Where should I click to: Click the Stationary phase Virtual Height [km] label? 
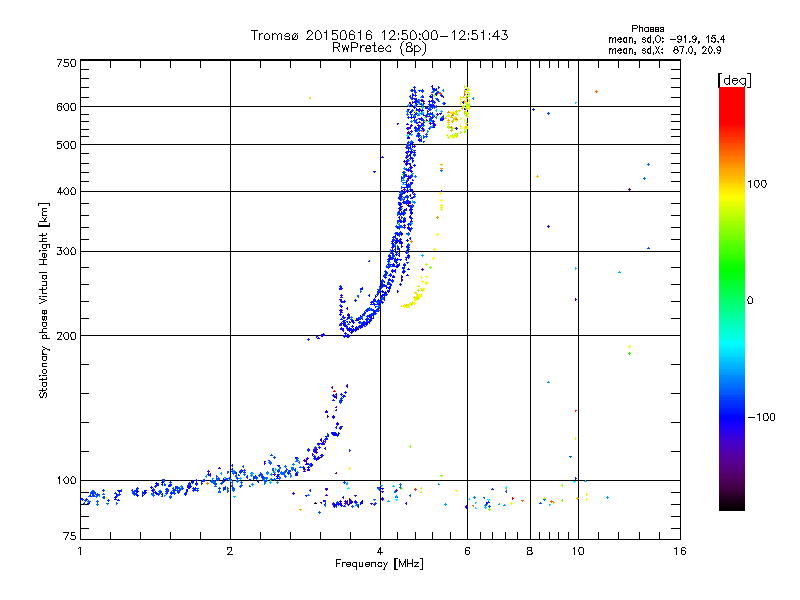pos(44,300)
